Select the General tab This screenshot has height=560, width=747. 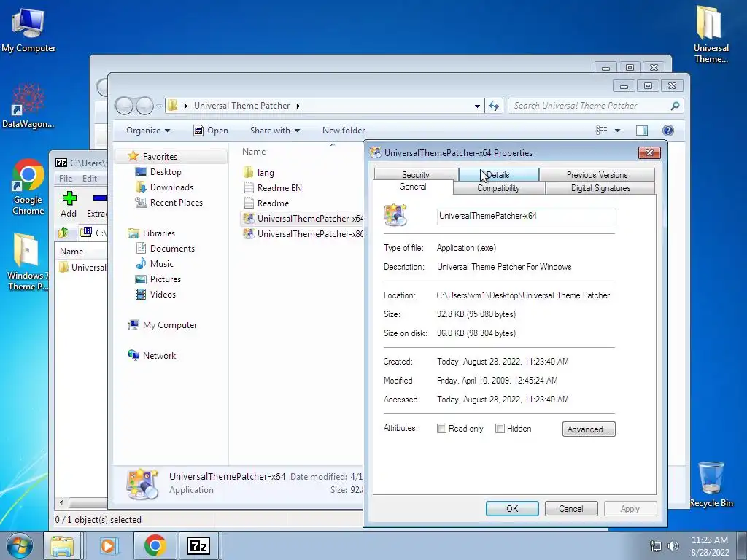coord(413,187)
